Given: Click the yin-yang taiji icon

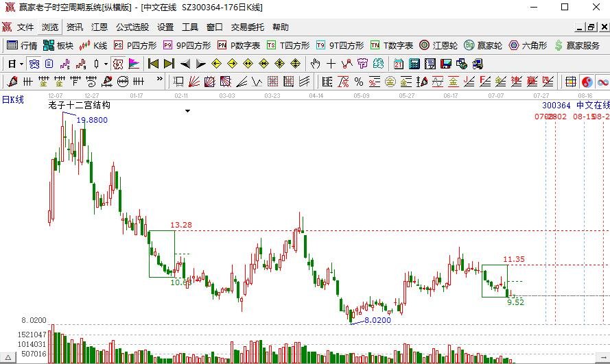Looking at the screenshot, I should tap(587, 82).
